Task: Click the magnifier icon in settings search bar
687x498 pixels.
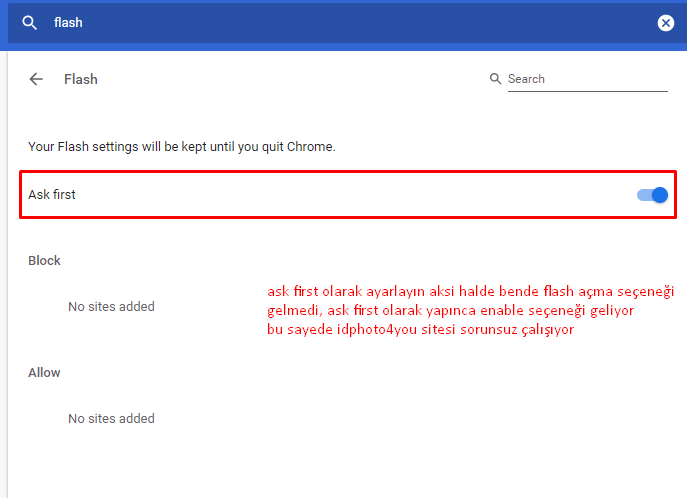Action: [29, 22]
